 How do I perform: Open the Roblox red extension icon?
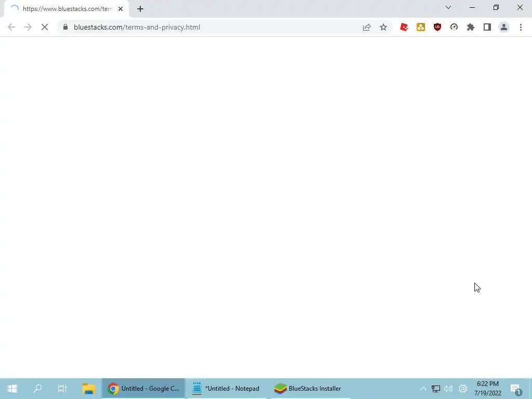(x=404, y=27)
